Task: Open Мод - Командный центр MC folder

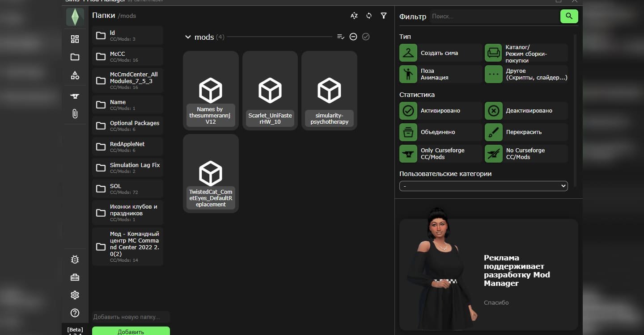Action: click(127, 247)
